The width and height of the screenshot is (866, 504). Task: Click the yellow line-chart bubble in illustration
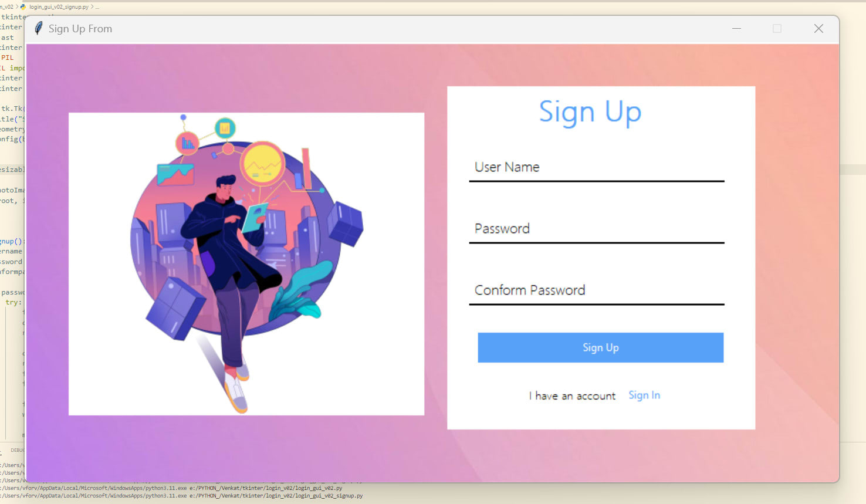(262, 164)
